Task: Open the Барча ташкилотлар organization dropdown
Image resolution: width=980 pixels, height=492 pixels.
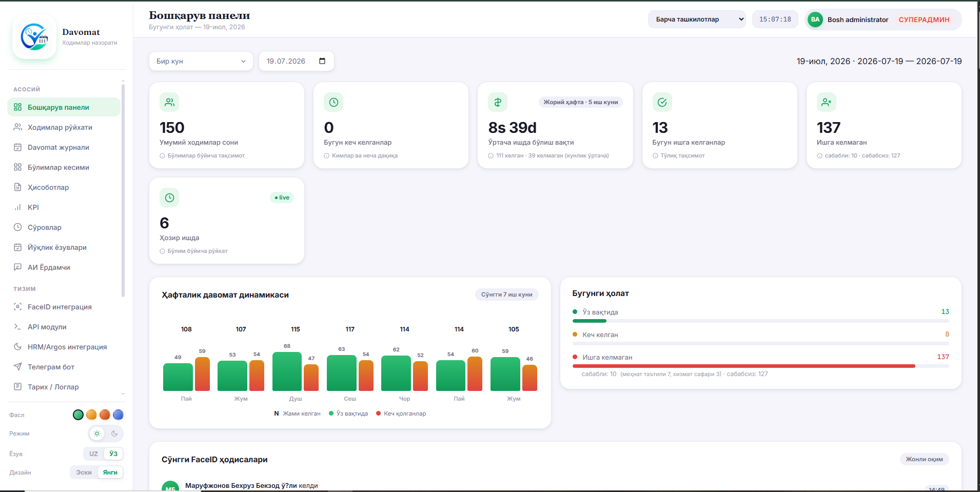Action: pyautogui.click(x=697, y=19)
